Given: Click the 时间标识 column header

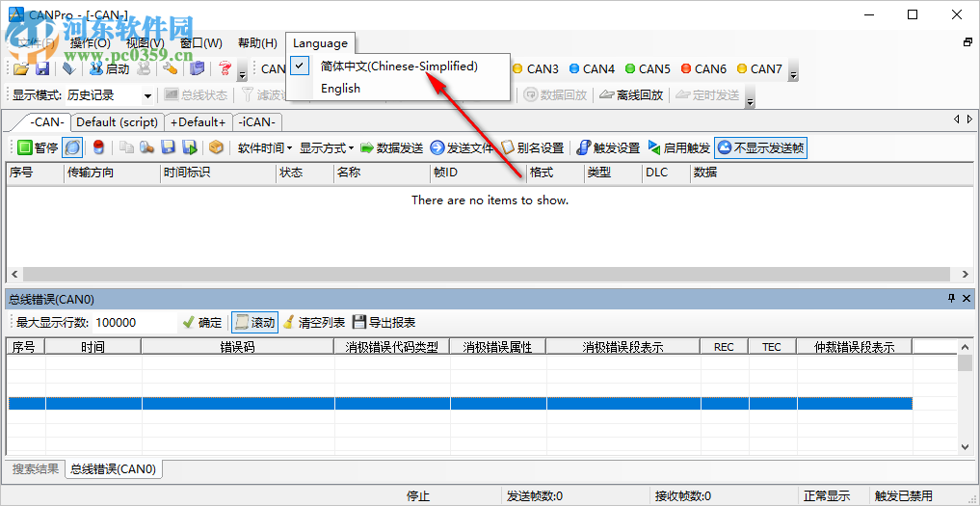Looking at the screenshot, I should [x=218, y=173].
